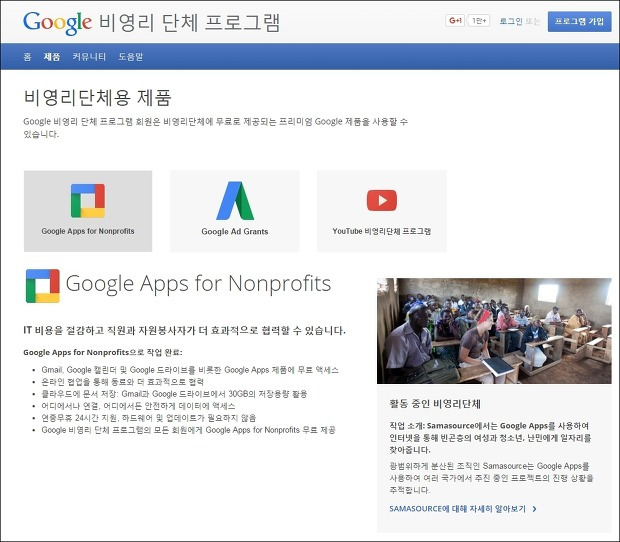Click the Gmail, Google 캘린더 bullet item

190,370
